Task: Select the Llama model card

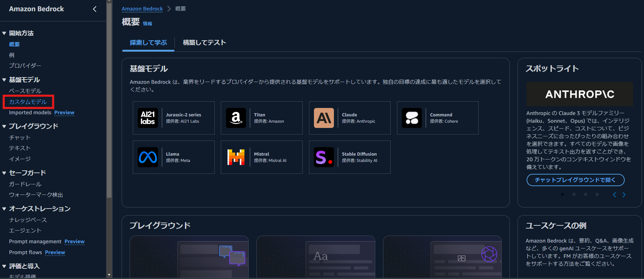Action: 174,157
